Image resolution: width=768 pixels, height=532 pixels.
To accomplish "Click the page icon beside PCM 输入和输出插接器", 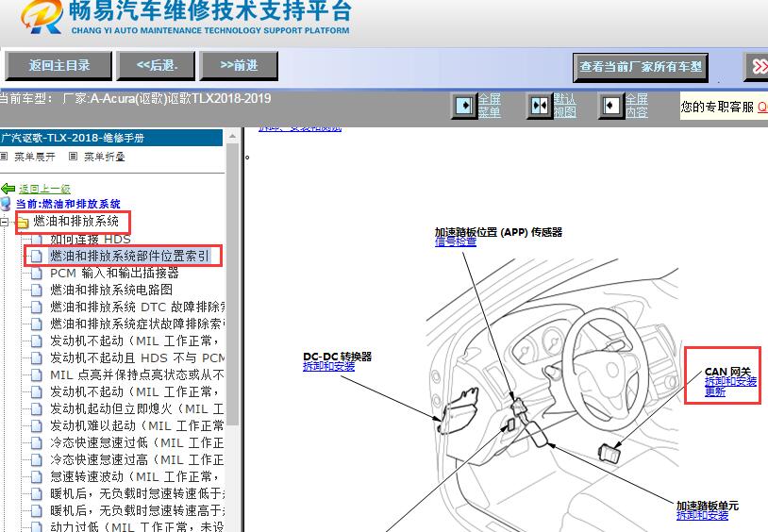I will 37,274.
